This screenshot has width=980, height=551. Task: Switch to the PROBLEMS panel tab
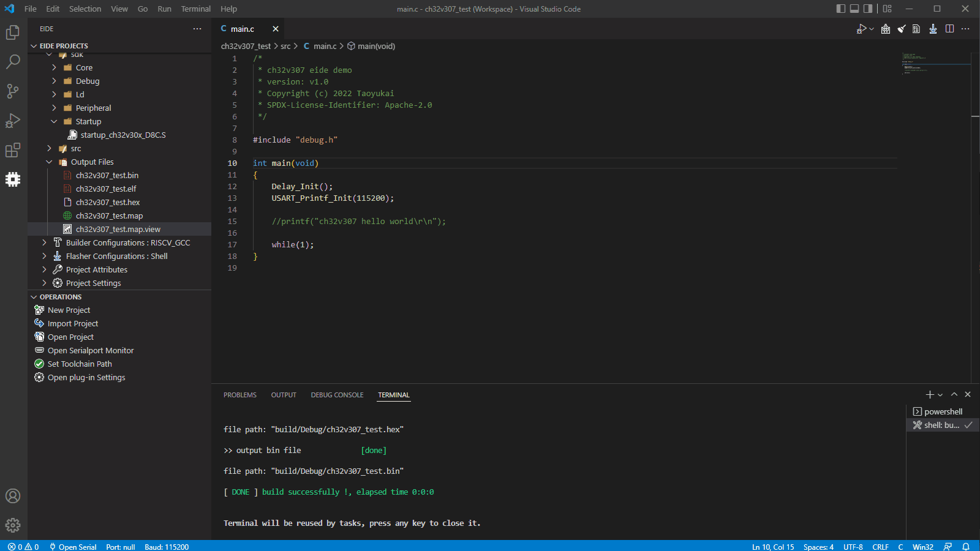click(240, 395)
